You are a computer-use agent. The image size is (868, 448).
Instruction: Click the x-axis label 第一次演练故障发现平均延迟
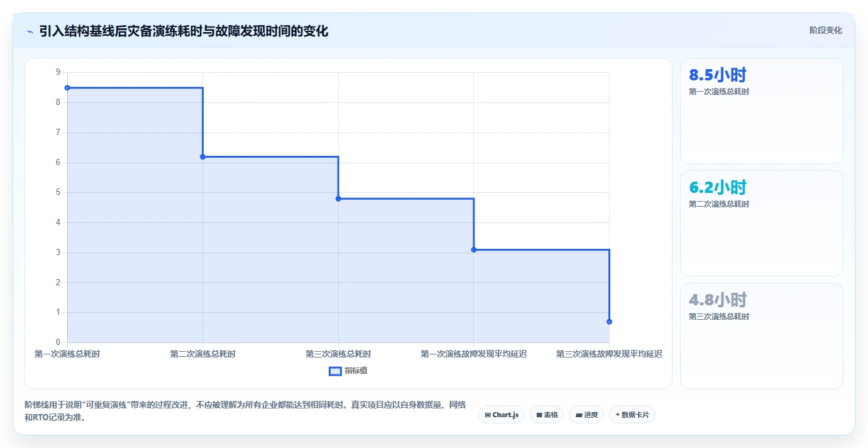point(474,354)
